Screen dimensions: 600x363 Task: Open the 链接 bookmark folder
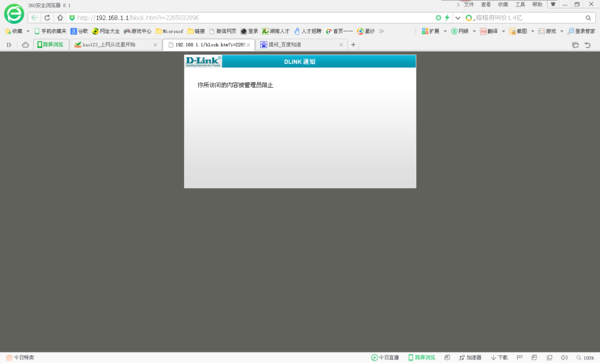pos(196,31)
